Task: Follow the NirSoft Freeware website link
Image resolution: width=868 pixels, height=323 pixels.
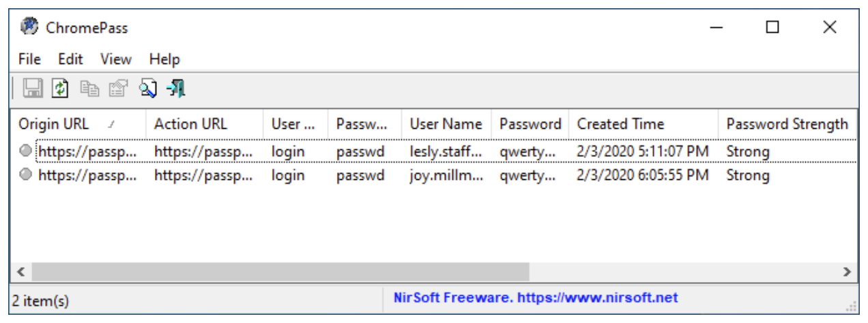Action: pos(536,298)
